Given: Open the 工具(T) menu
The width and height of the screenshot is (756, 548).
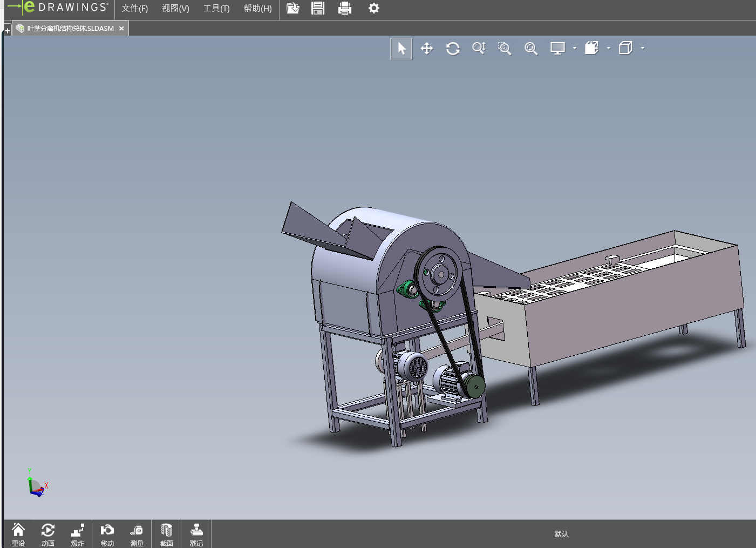Looking at the screenshot, I should (216, 9).
